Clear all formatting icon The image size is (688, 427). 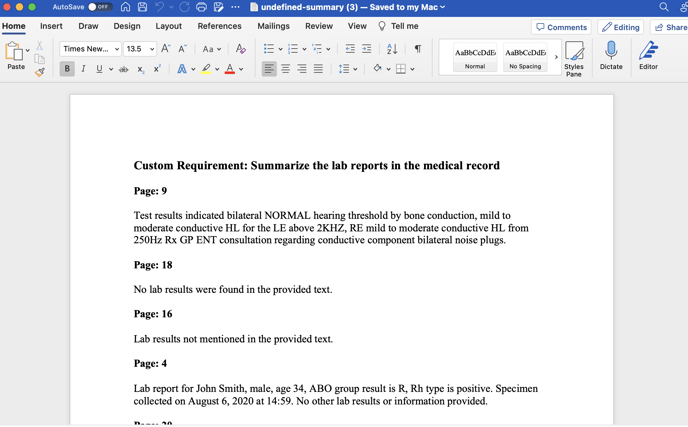[240, 48]
